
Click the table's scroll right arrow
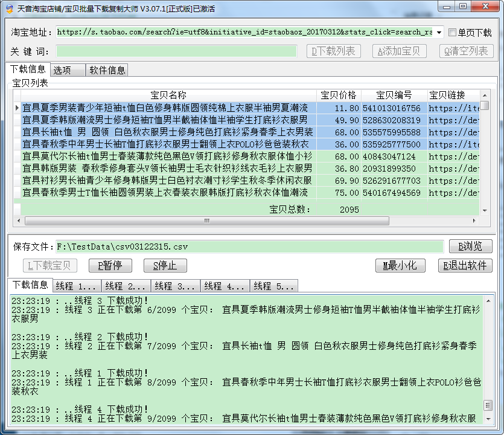pyautogui.click(x=474, y=221)
